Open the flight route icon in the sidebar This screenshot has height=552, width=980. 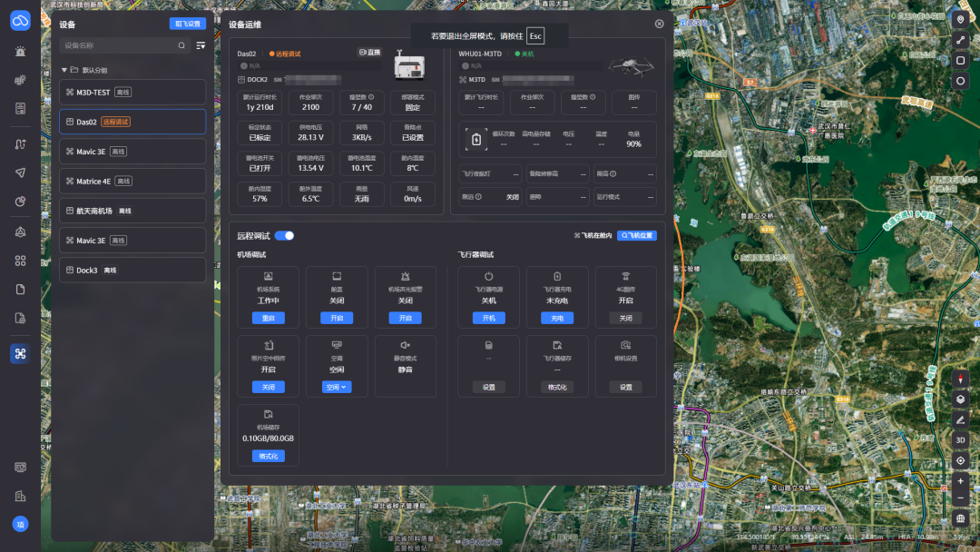click(x=20, y=143)
